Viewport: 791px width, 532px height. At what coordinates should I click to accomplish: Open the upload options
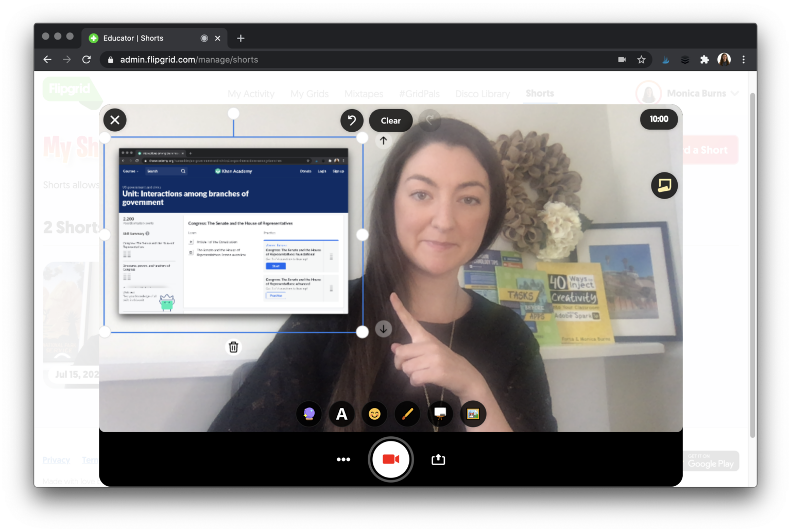[x=438, y=459]
